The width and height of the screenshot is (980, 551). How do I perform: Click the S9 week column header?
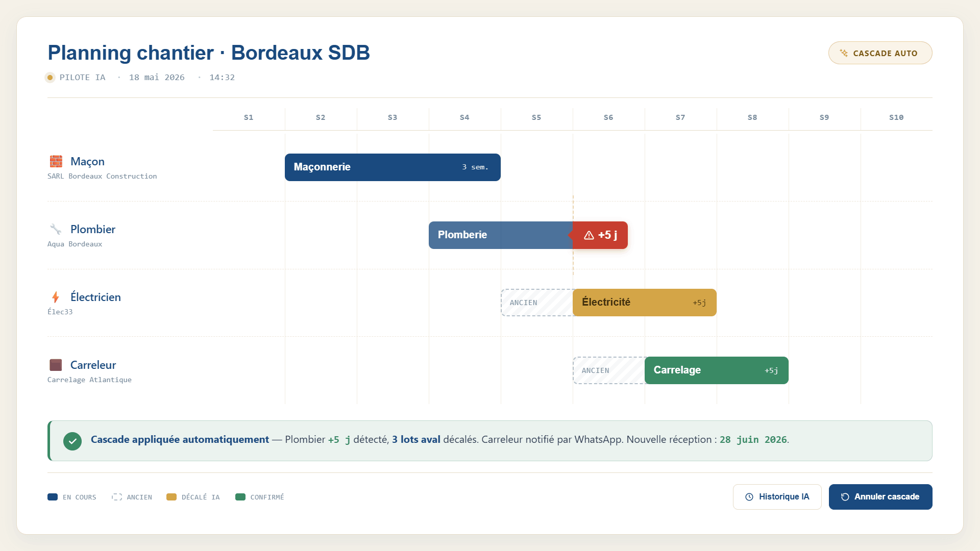824,117
